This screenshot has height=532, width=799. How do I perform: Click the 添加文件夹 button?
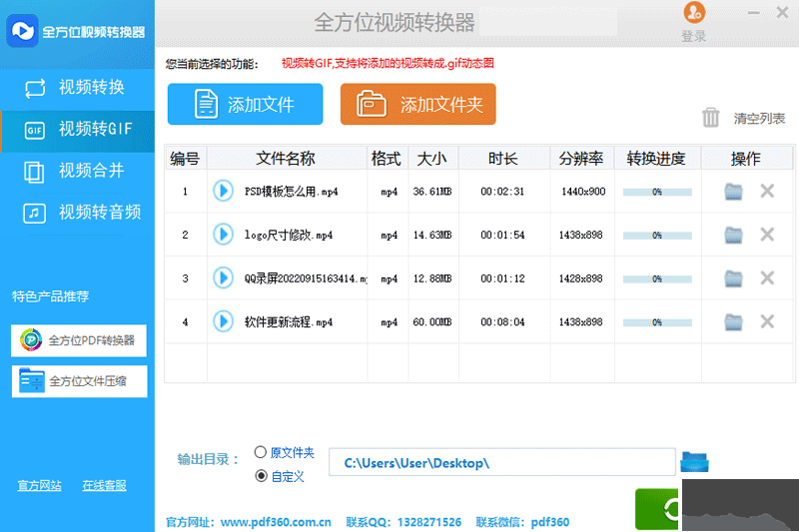point(418,105)
